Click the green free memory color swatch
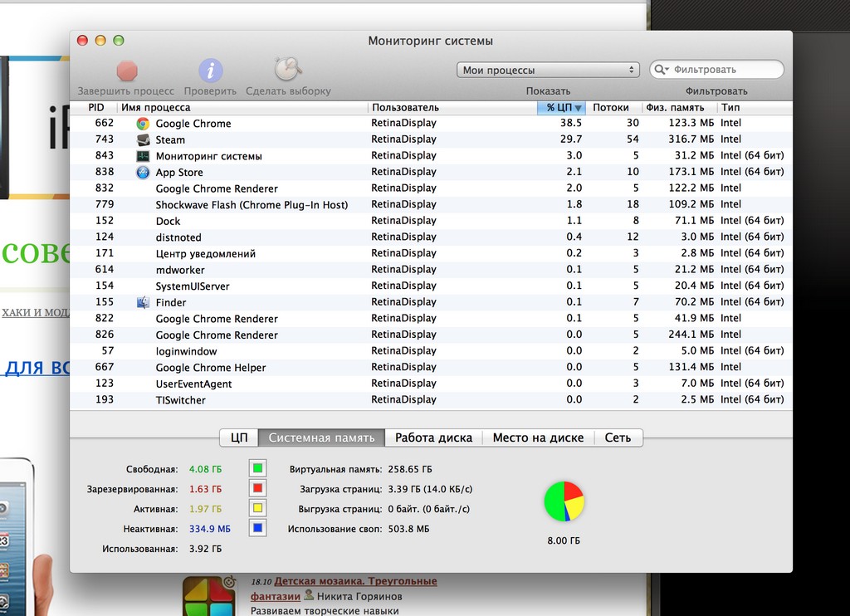850x616 pixels. click(x=257, y=469)
